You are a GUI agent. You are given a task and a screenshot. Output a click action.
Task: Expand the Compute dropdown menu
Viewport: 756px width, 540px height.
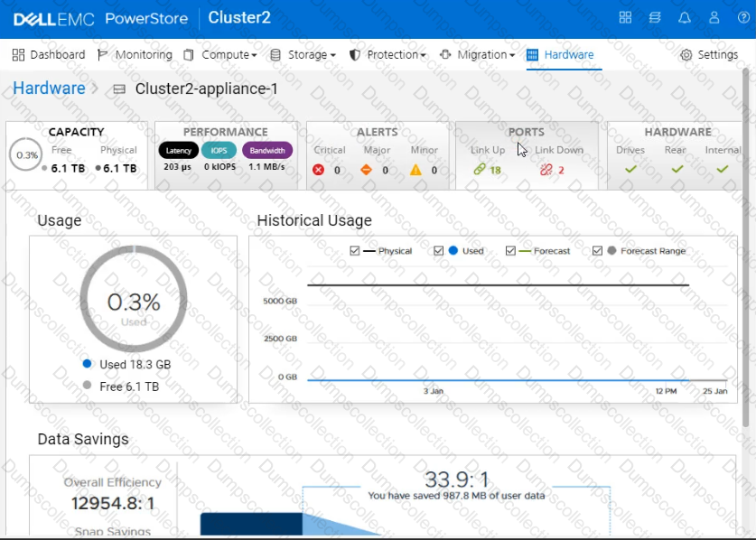(220, 55)
